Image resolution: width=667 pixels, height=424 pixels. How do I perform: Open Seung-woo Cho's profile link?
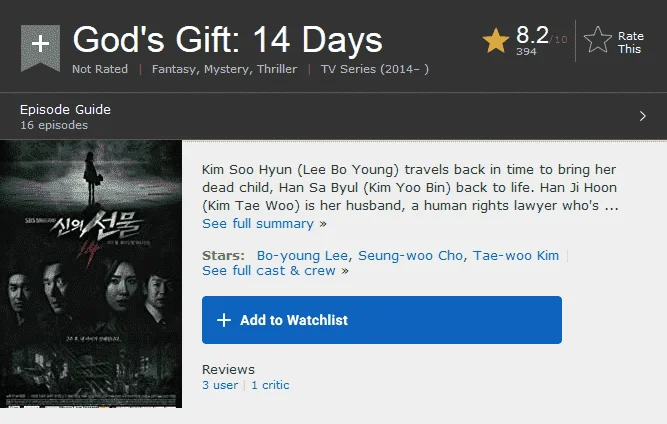coord(410,256)
